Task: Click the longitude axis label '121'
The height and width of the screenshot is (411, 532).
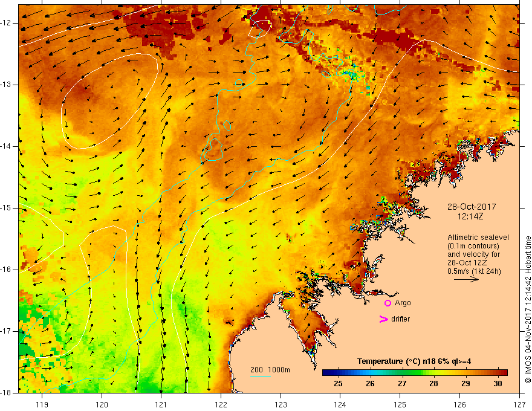Action: click(x=161, y=404)
